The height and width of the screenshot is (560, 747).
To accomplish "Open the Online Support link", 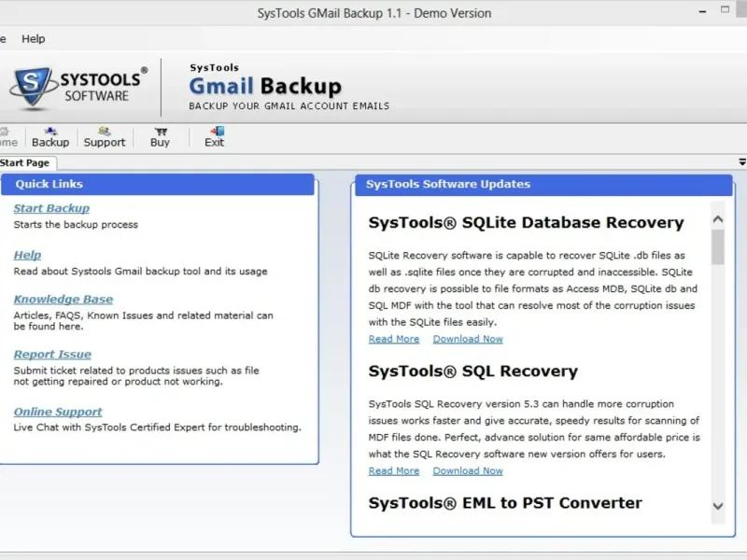I will 58,412.
